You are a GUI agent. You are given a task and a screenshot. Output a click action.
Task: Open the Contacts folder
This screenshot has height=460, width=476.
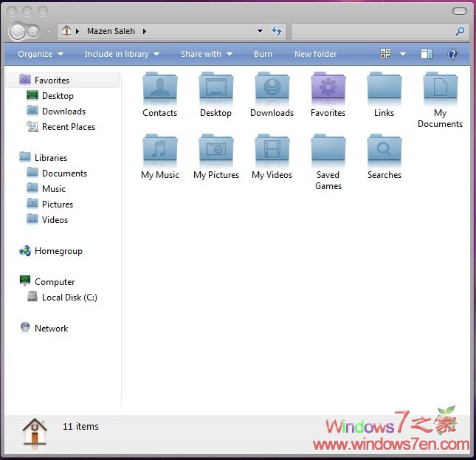(x=160, y=95)
